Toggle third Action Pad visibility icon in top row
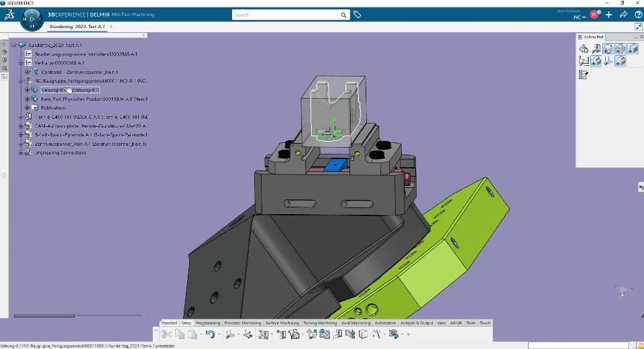Image resolution: width=644 pixels, height=349 pixels. point(608,49)
